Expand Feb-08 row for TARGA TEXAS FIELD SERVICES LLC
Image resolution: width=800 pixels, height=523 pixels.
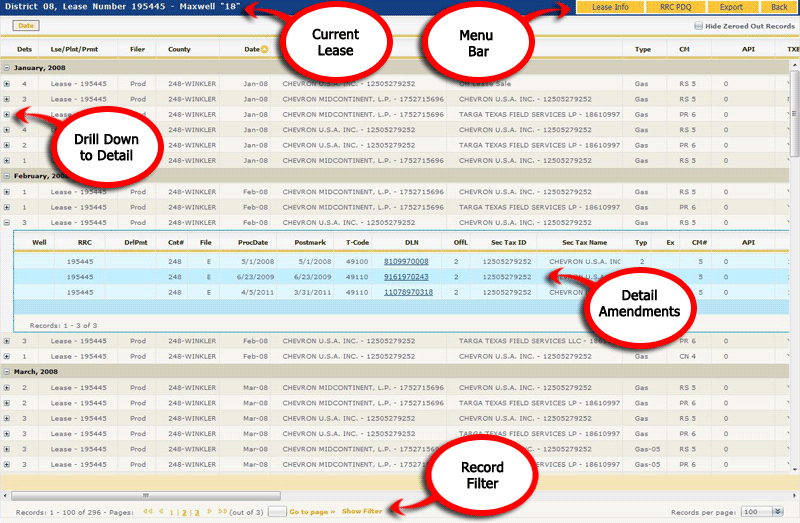pyautogui.click(x=7, y=341)
